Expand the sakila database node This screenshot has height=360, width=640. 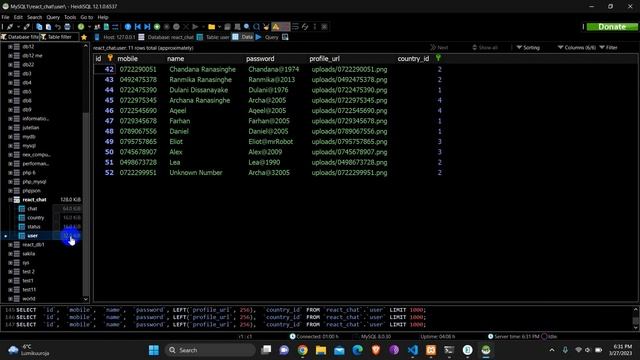tap(10, 254)
